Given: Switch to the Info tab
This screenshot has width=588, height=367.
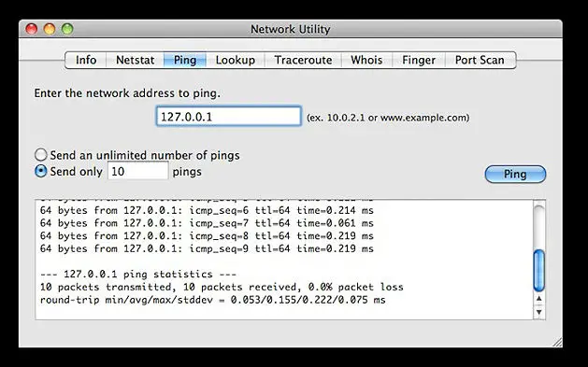Looking at the screenshot, I should pos(86,61).
